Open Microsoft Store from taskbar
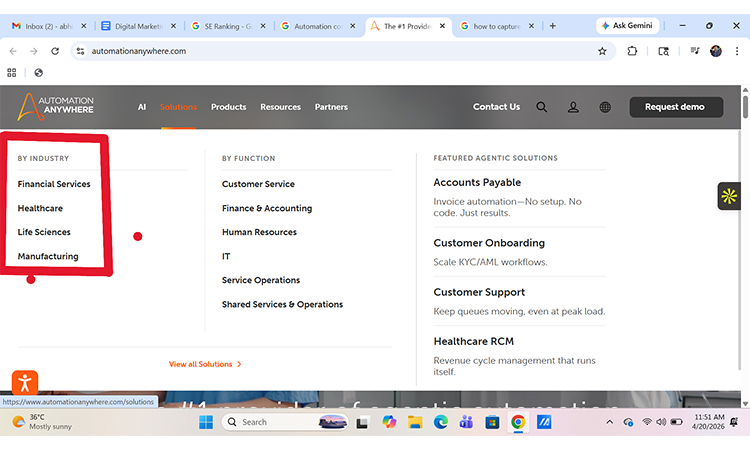 click(492, 422)
